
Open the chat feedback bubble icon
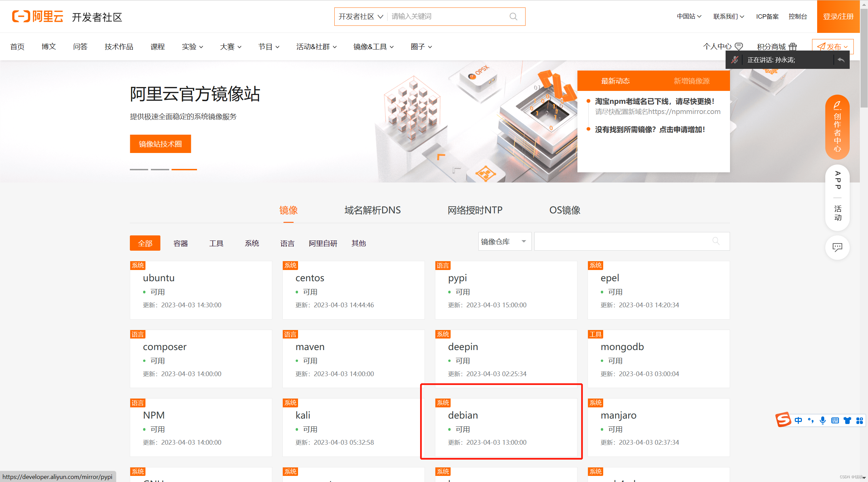tap(837, 247)
